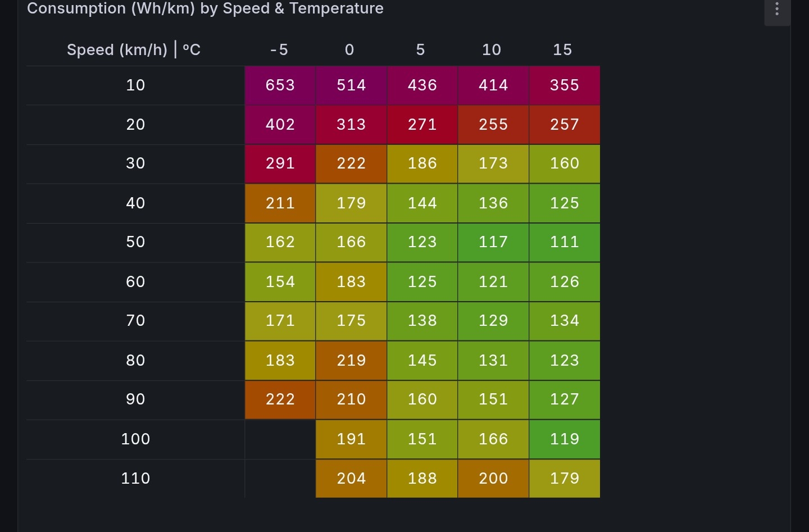Click the 0 temperature column header
This screenshot has height=532, width=809.
click(x=350, y=49)
